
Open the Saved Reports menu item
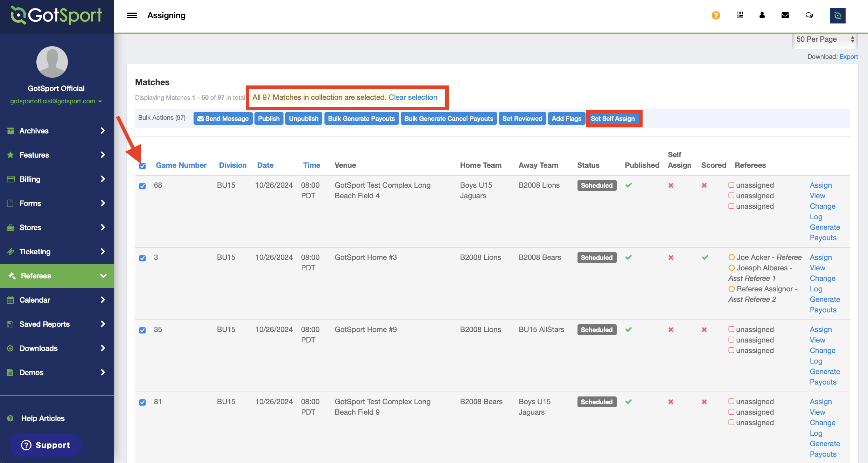[57, 324]
